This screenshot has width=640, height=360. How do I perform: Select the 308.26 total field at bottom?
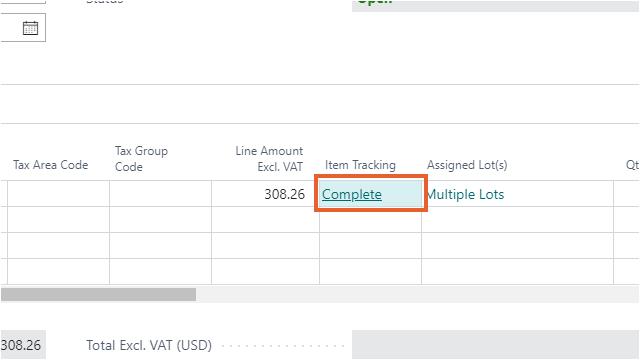pyautogui.click(x=23, y=345)
